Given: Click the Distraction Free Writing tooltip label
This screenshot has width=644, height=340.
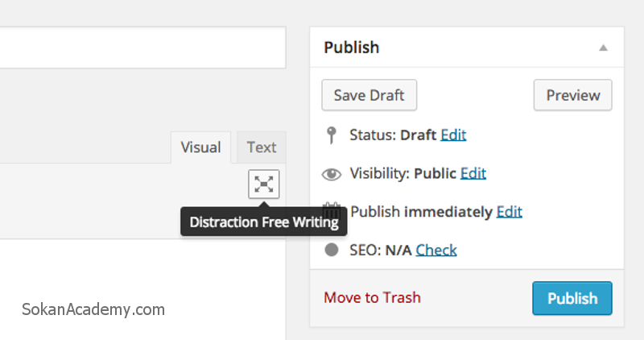Looking at the screenshot, I should [x=264, y=222].
